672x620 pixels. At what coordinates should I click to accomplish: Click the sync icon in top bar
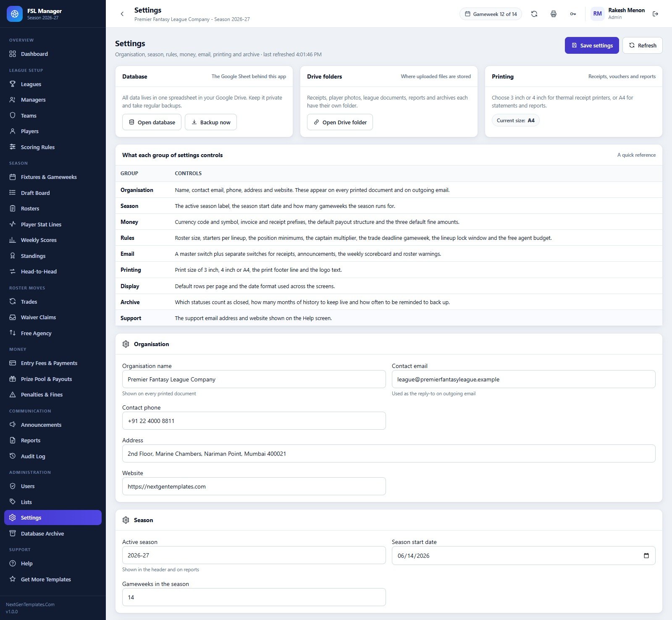point(534,14)
